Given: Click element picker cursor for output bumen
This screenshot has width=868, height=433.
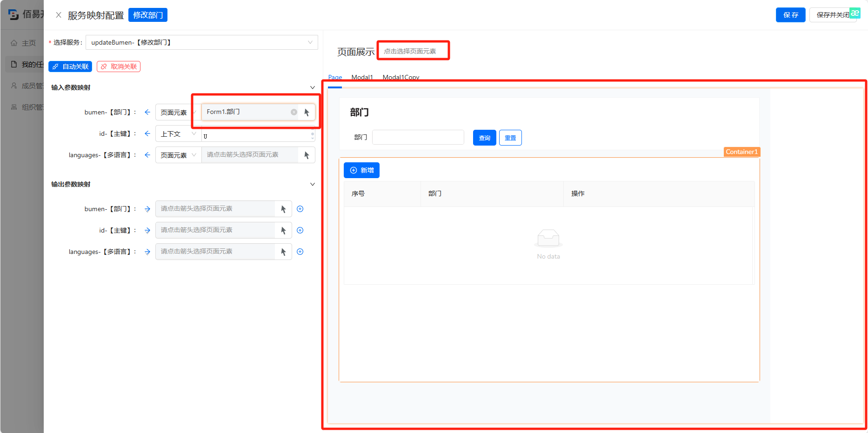Looking at the screenshot, I should 283,209.
